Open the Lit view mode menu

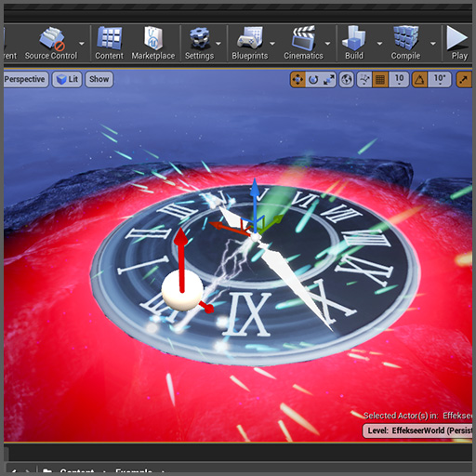click(67, 79)
